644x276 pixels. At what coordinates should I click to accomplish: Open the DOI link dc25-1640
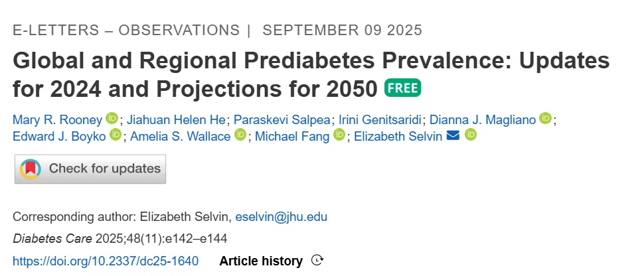106,261
